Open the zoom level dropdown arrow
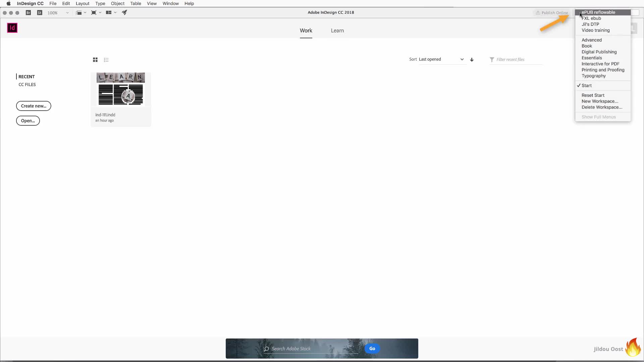644x362 pixels. point(67,13)
